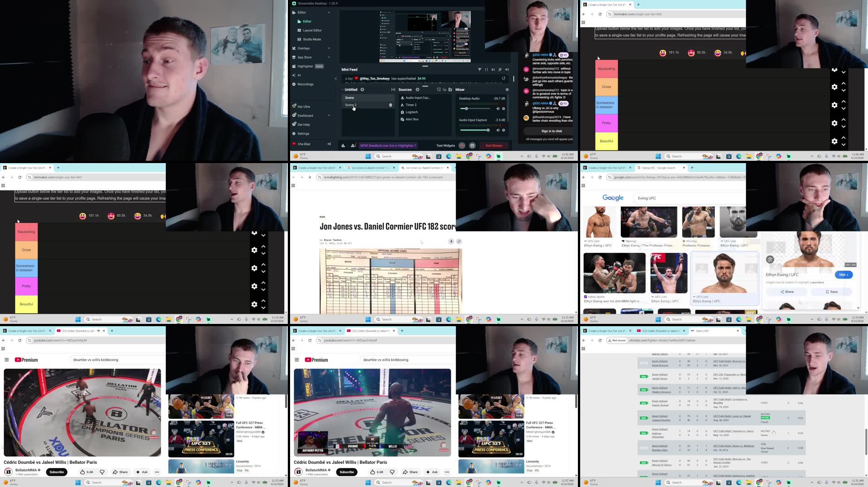Open Recordings in the Streamlabs sidebar
Screen dimensions: 868x487
point(306,84)
